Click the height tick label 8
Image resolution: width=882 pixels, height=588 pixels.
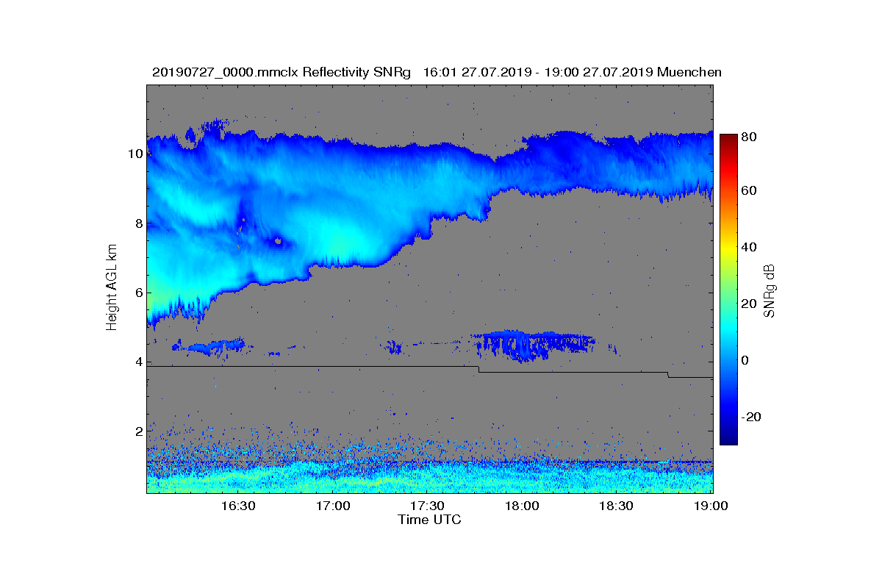(138, 223)
